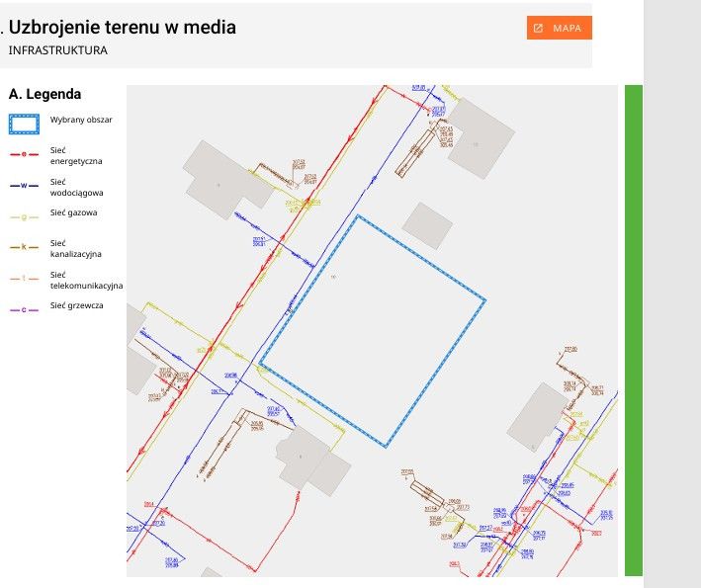Open the orange MAPA button
The width and height of the screenshot is (701, 588).
(x=560, y=28)
